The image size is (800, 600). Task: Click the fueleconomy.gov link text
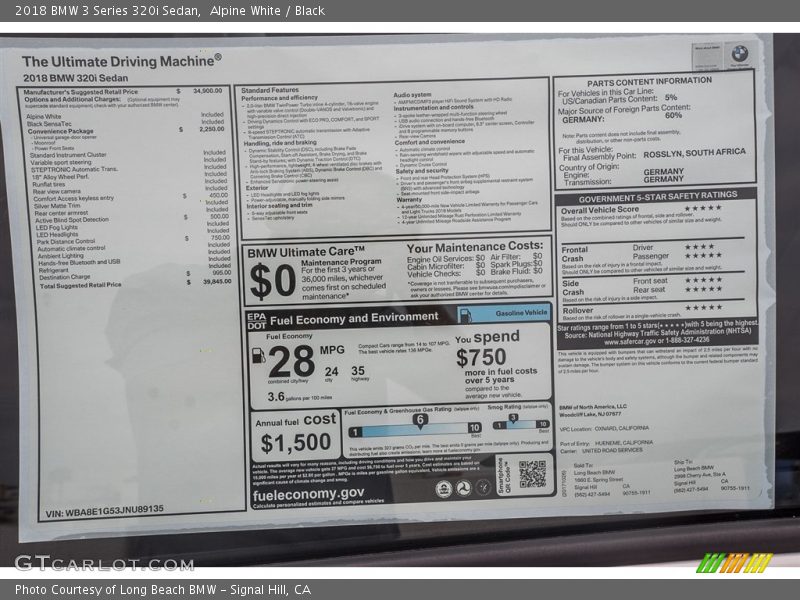308,494
